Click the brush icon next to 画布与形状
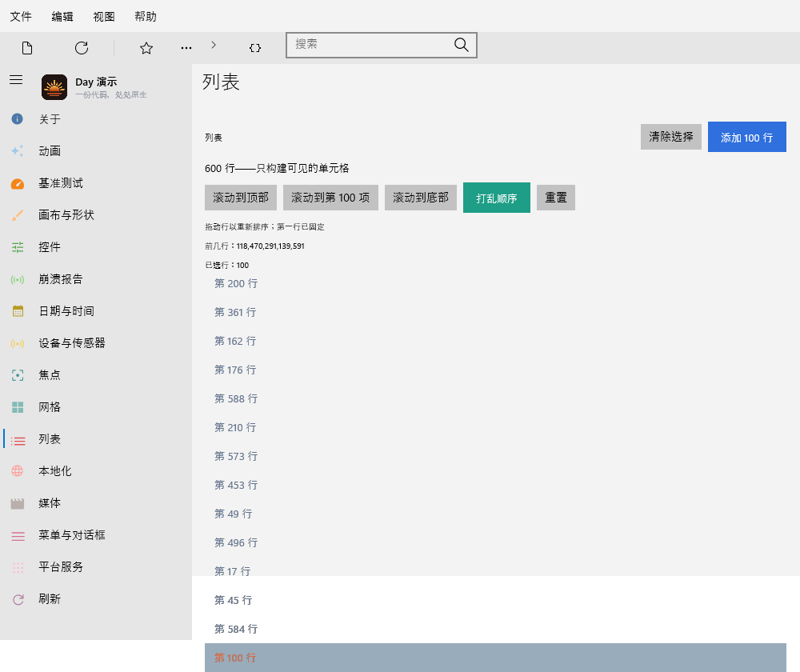The image size is (800, 672). (18, 215)
